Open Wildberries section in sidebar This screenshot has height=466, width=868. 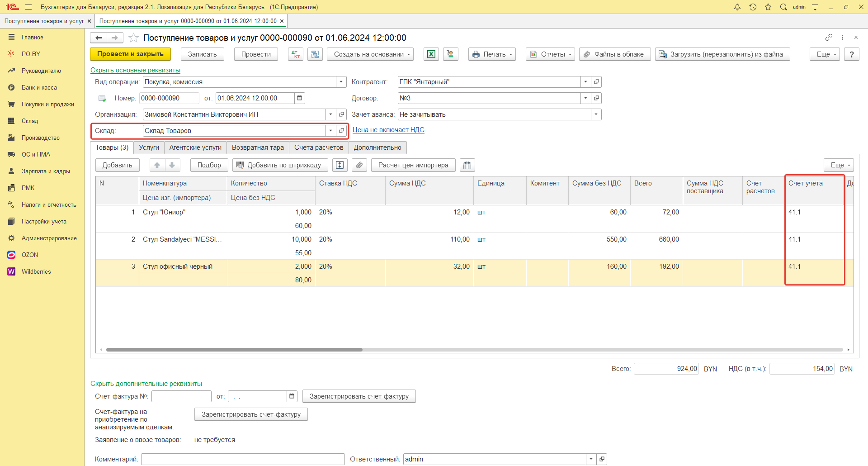click(x=42, y=271)
